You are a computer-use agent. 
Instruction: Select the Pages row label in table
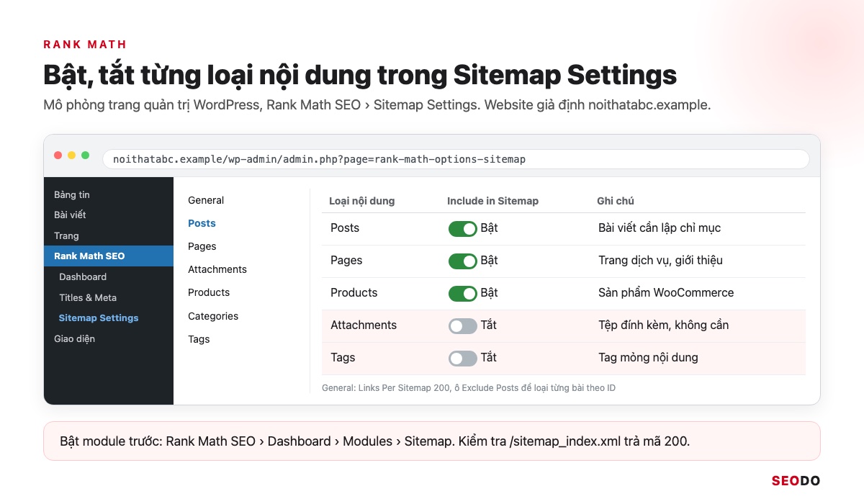(x=346, y=260)
